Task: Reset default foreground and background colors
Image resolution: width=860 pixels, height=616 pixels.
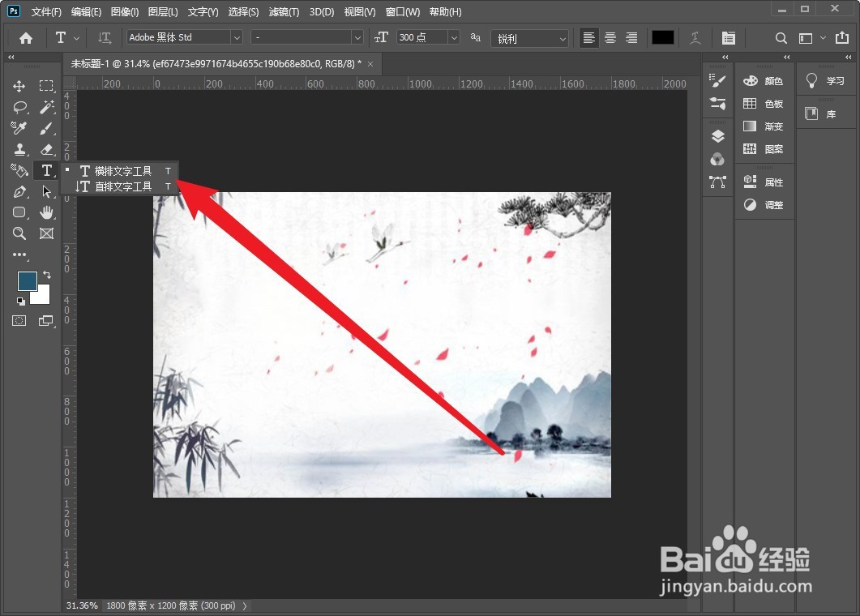Action: pyautogui.click(x=21, y=301)
